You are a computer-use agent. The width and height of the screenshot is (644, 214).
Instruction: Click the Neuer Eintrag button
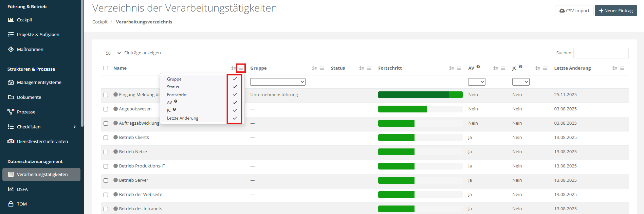point(615,11)
